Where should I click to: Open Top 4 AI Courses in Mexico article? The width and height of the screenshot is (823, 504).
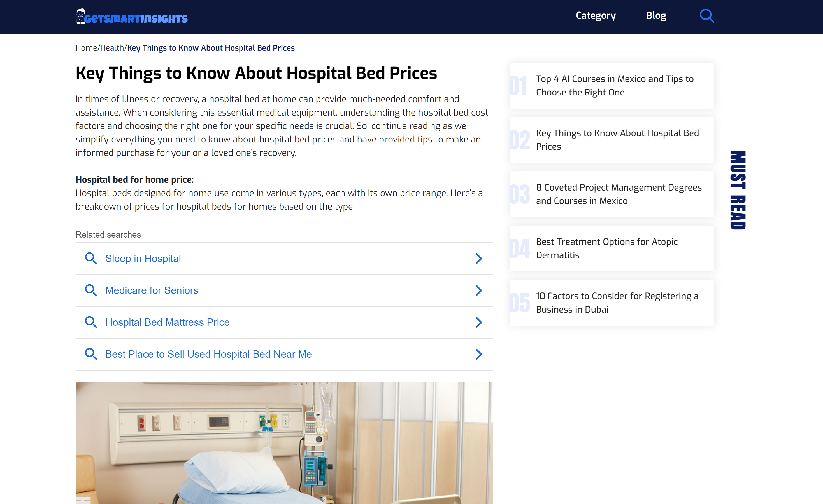615,85
